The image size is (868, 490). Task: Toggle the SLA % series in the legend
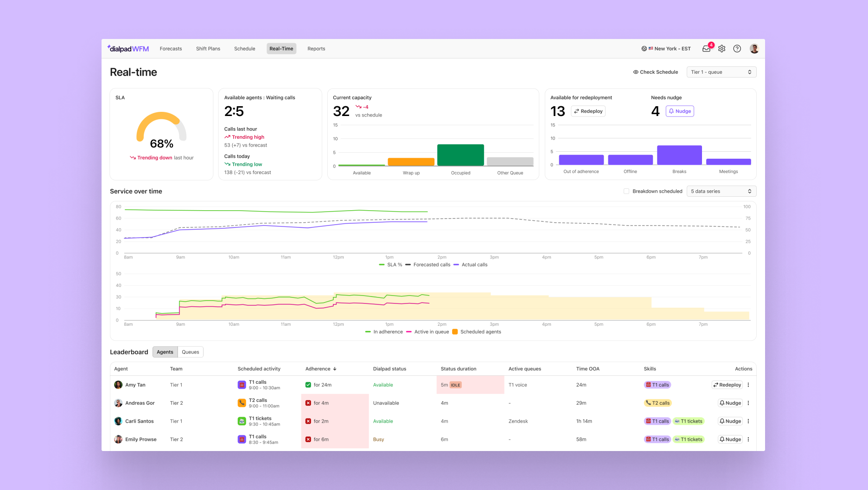coord(391,264)
